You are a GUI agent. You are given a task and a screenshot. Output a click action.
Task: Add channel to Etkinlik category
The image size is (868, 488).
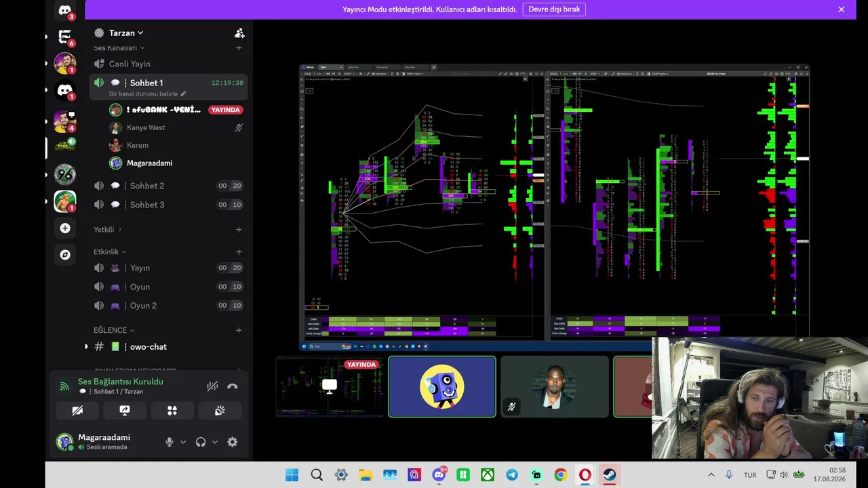239,252
